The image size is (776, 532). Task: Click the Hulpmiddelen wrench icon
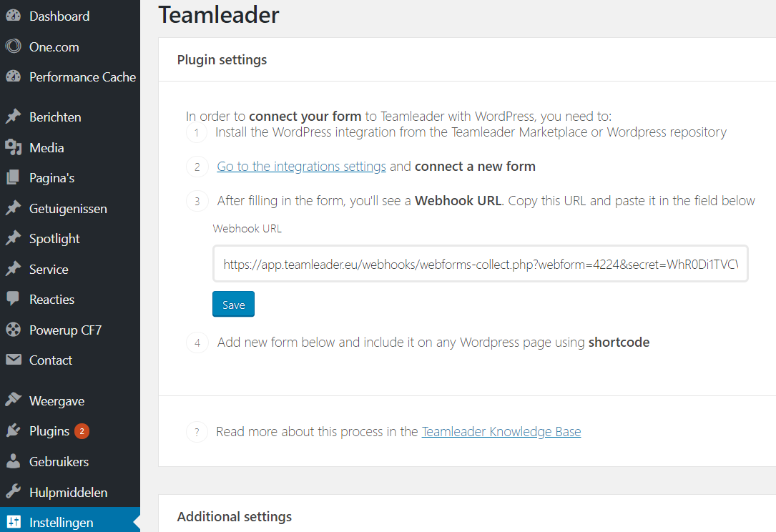click(14, 492)
